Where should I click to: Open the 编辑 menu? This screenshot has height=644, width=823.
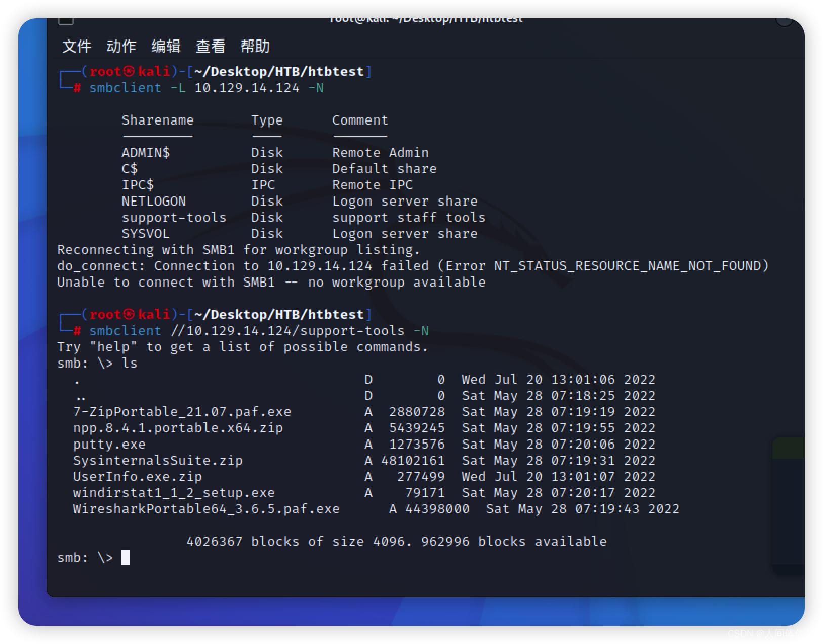pos(166,46)
